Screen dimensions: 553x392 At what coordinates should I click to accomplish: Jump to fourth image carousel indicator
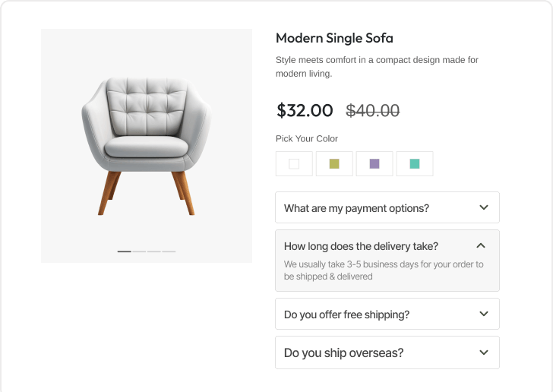pos(169,251)
